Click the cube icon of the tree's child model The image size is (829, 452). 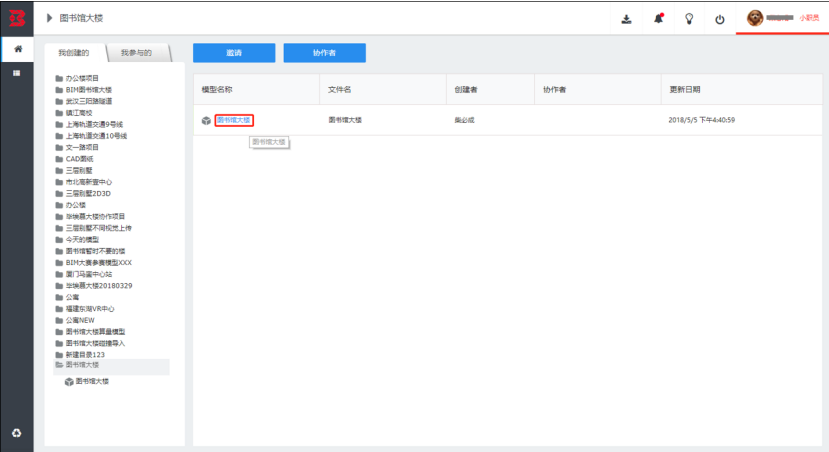pos(69,382)
